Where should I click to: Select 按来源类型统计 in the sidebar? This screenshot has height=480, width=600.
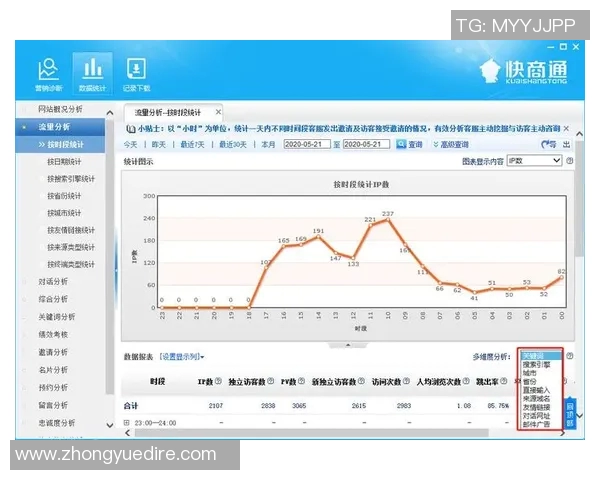coord(71,247)
